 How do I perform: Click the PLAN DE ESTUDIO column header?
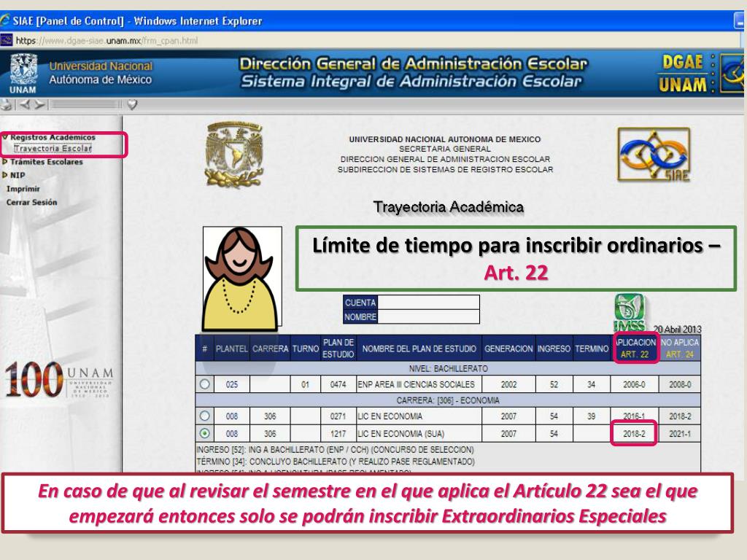[338, 349]
